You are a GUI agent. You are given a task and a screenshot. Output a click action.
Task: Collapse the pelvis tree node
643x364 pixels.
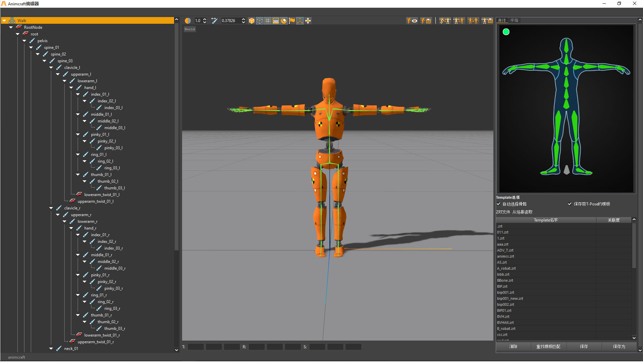pos(24,41)
